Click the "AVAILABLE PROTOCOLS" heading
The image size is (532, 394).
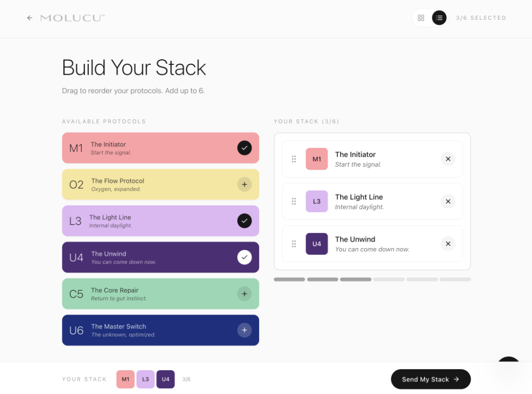point(104,121)
